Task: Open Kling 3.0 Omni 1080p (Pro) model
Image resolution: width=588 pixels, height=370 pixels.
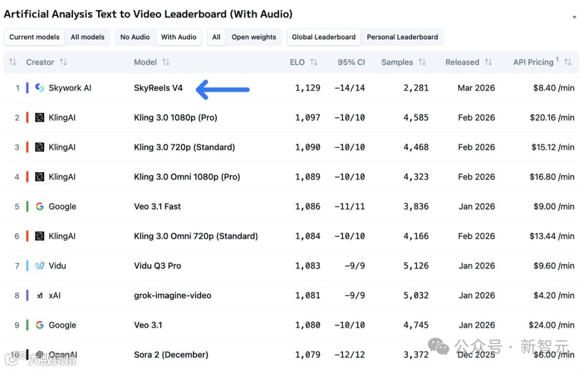Action: click(187, 177)
